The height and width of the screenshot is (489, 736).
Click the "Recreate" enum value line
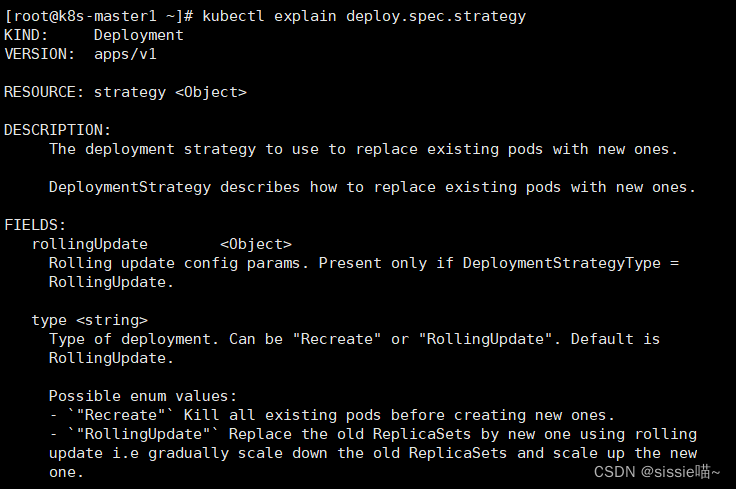(332, 416)
